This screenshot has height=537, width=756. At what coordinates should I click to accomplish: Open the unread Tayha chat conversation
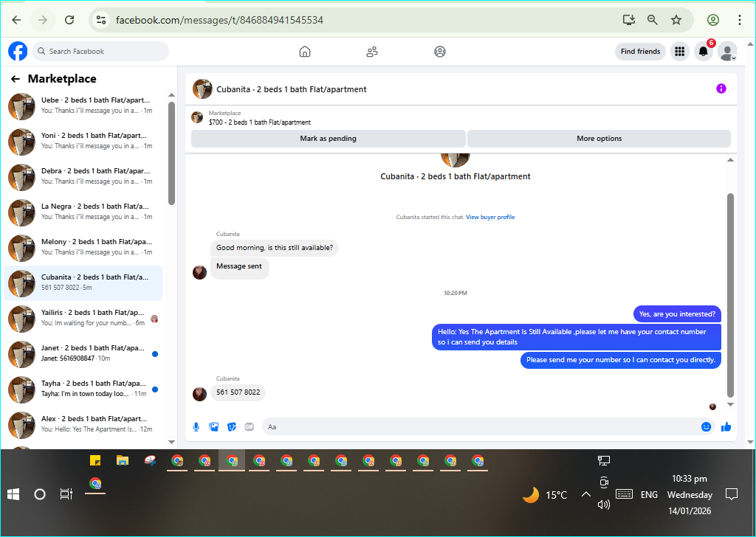pyautogui.click(x=83, y=389)
